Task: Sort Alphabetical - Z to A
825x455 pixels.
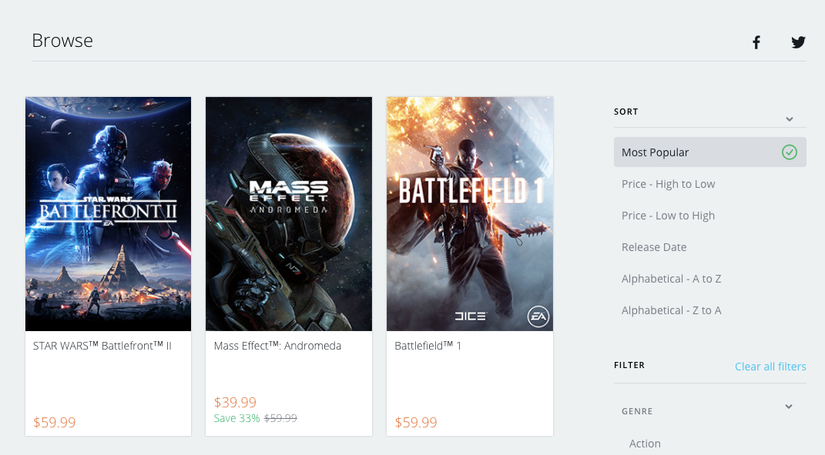Action: pos(671,310)
